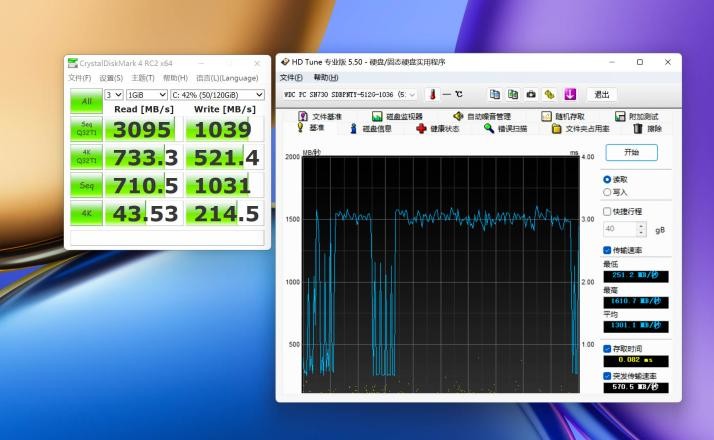Click the 710.5 Seq read result

143,185
